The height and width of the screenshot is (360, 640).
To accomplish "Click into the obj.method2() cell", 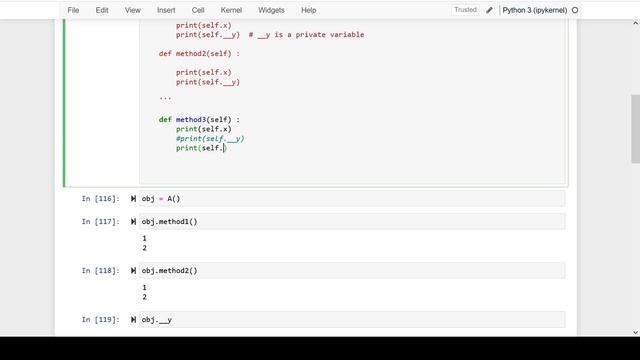I will pos(352,271).
